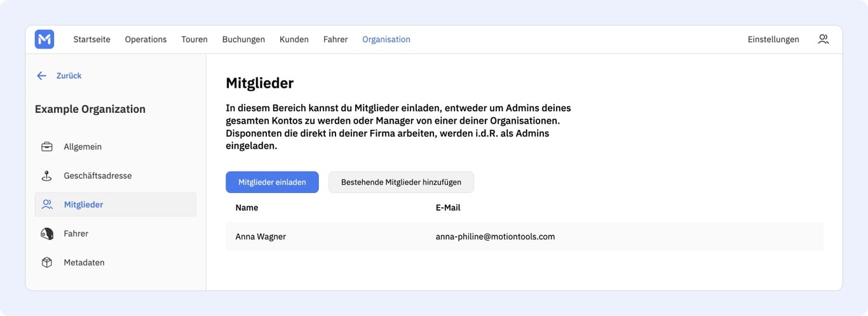Click the Zurück link
This screenshot has height=316, width=868.
click(69, 76)
